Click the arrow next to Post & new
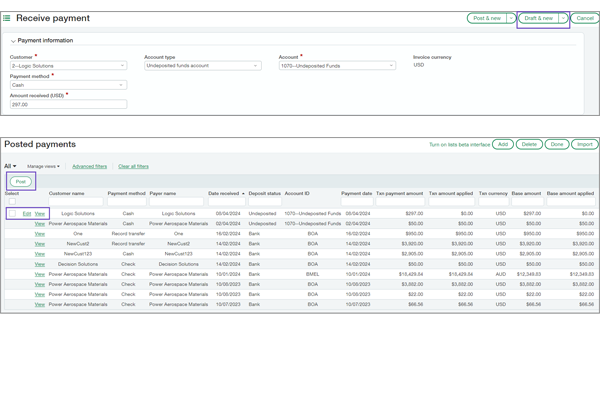Viewport: 600px width, 400px height. pyautogui.click(x=511, y=18)
